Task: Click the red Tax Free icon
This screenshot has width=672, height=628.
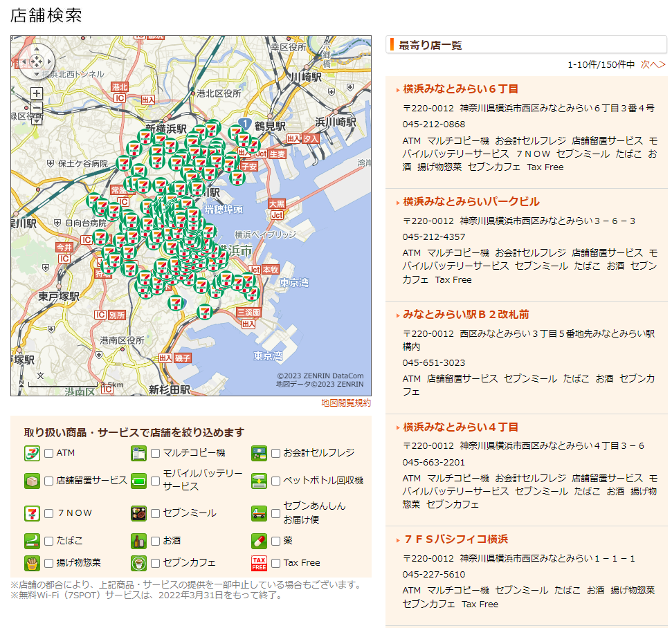Action: tap(259, 563)
